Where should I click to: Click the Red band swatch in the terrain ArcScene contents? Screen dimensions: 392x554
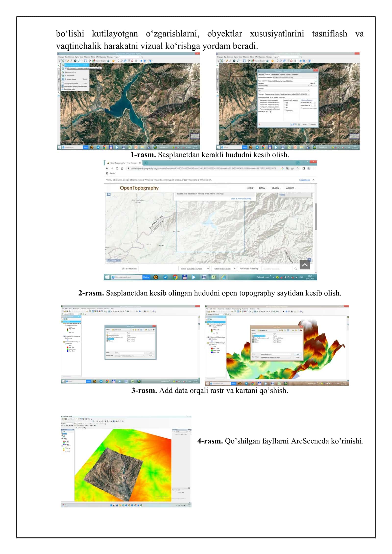[212, 349]
